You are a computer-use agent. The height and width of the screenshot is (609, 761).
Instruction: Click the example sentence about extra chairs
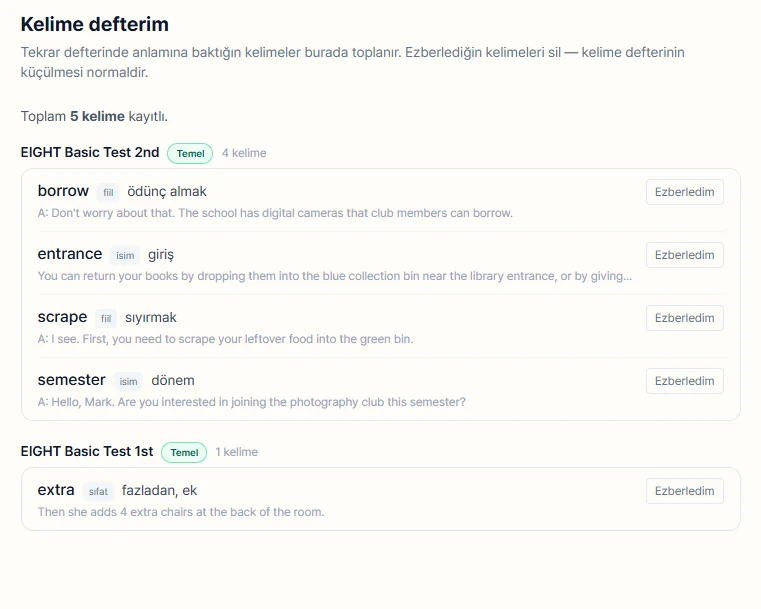[x=181, y=512]
